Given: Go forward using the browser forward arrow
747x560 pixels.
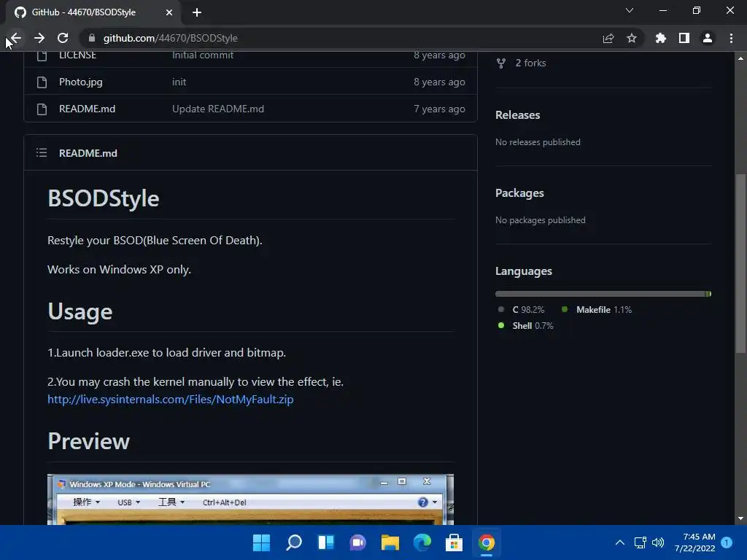Looking at the screenshot, I should [x=39, y=38].
